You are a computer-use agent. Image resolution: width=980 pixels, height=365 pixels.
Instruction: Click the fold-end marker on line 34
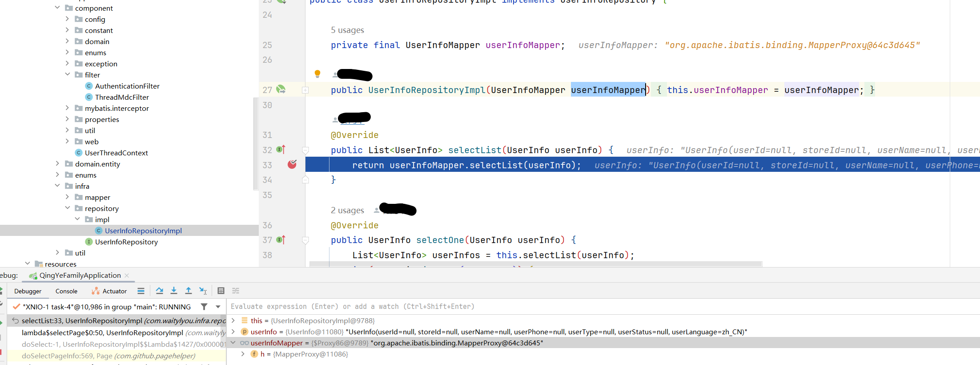305,179
